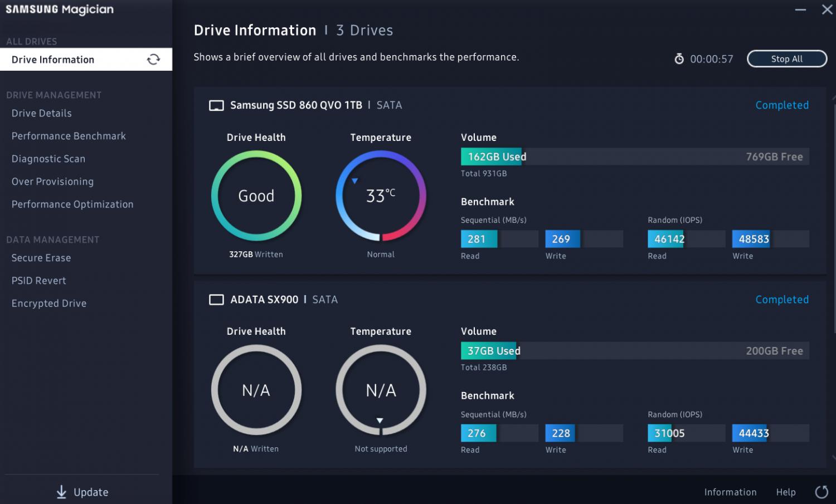Click the 33°C temperature gauge
Viewport: 836px width, 504px height.
381,196
